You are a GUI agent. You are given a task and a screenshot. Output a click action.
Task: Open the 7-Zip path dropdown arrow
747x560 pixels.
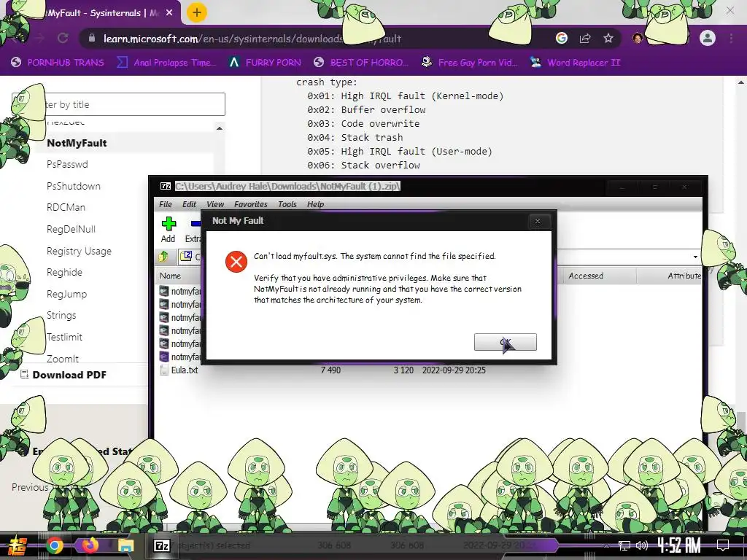click(x=695, y=257)
